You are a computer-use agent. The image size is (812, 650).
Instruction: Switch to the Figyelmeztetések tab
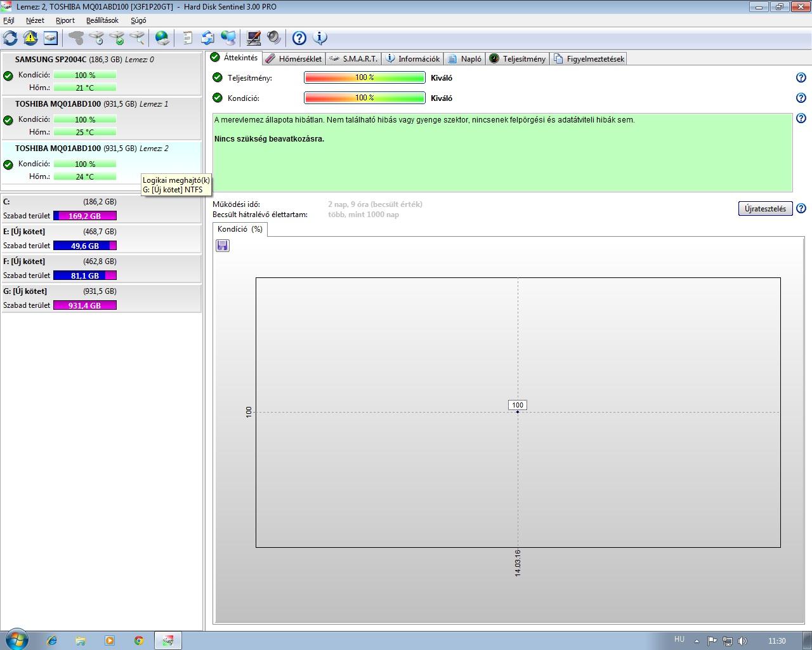tap(589, 58)
